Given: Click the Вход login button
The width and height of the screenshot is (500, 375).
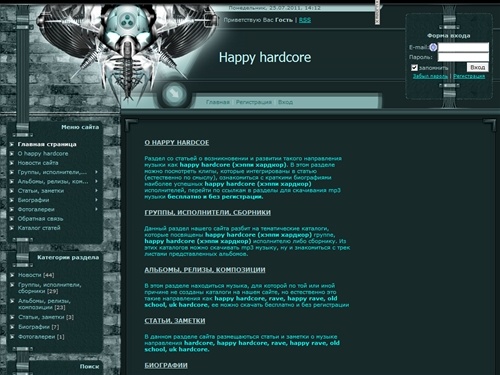Looking at the screenshot, I should coord(478,67).
